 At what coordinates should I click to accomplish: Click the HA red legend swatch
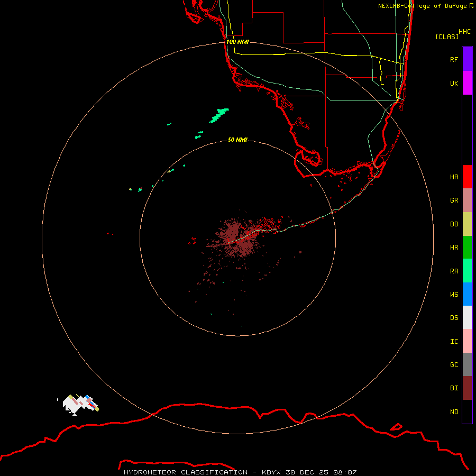[x=467, y=177]
